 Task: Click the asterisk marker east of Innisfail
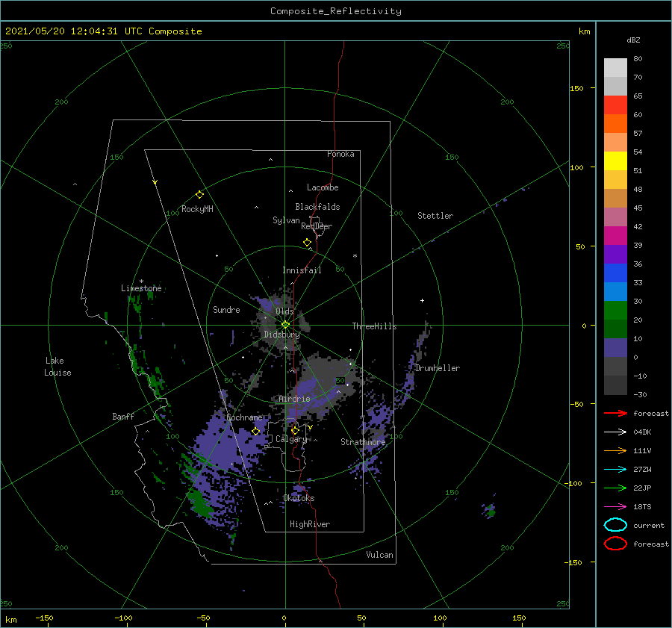click(355, 256)
